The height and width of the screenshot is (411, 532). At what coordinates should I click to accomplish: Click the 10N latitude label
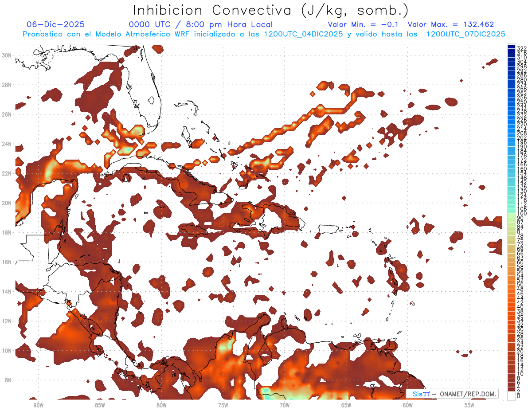point(7,351)
